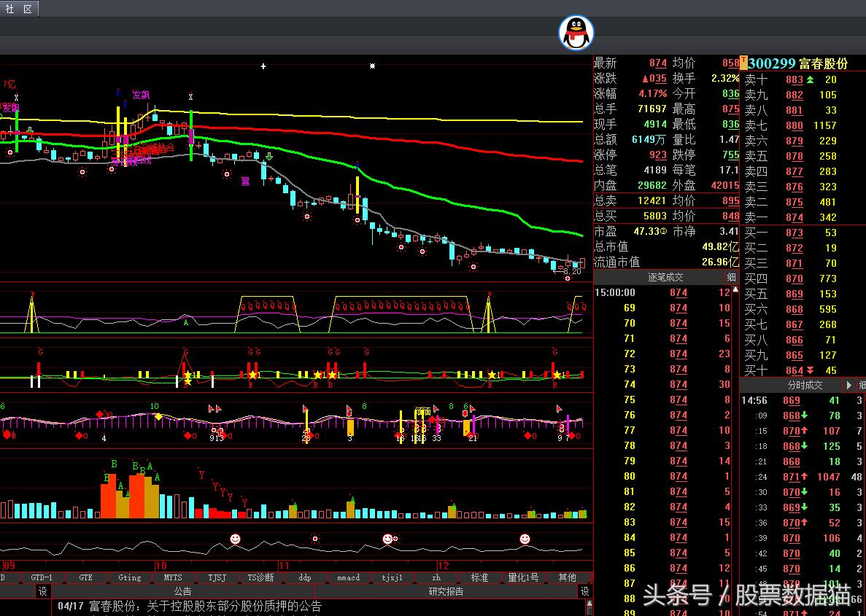Image resolution: width=866 pixels, height=616 pixels.
Task: Select the tjsj1 indicator tab
Action: click(x=392, y=577)
